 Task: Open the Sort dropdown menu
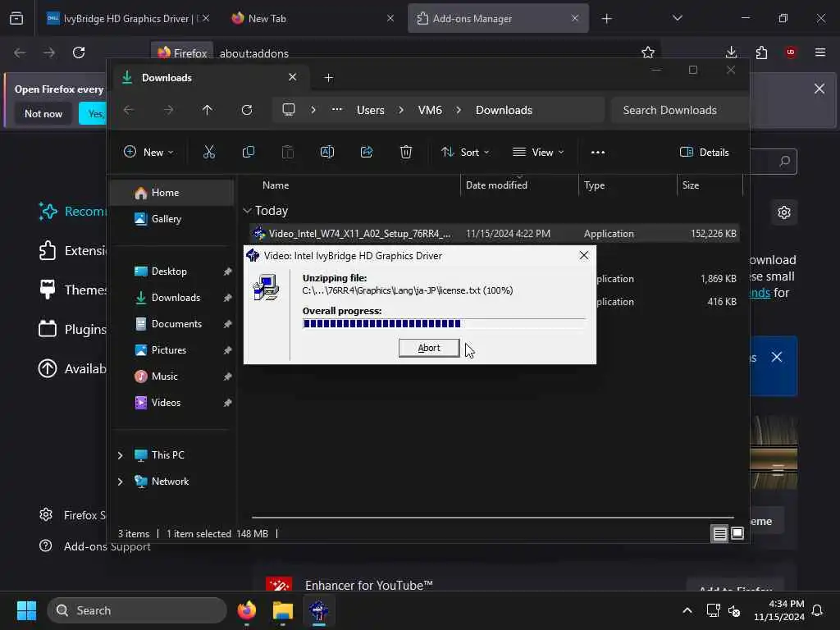[x=465, y=152]
